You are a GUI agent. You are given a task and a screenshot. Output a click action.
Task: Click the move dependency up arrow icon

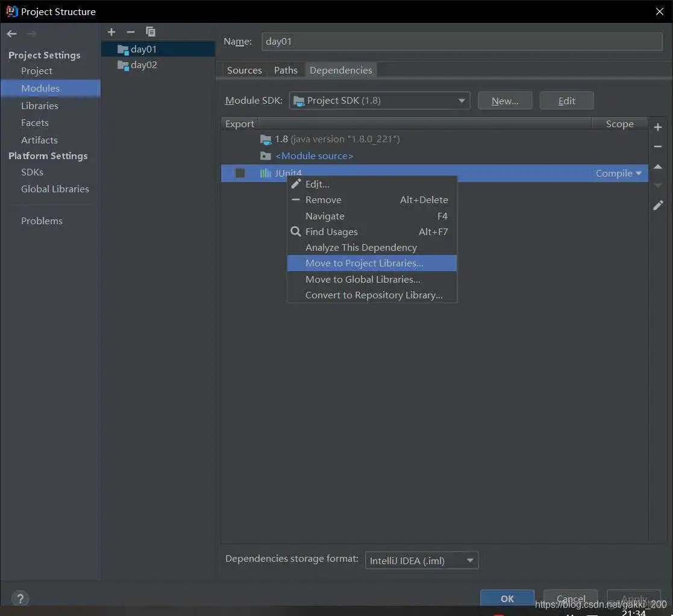point(658,166)
